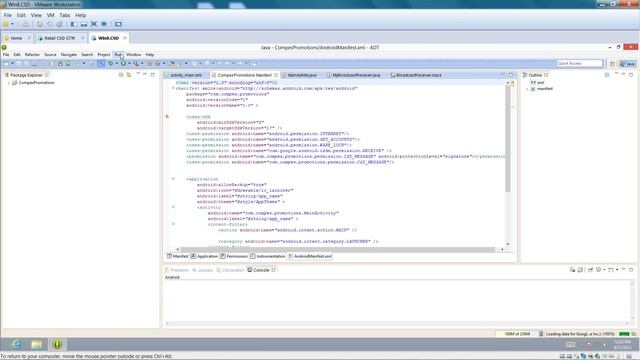640x360 pixels.
Task: Open the MyBroadcastReceiver.java editor tab
Action: (x=356, y=75)
